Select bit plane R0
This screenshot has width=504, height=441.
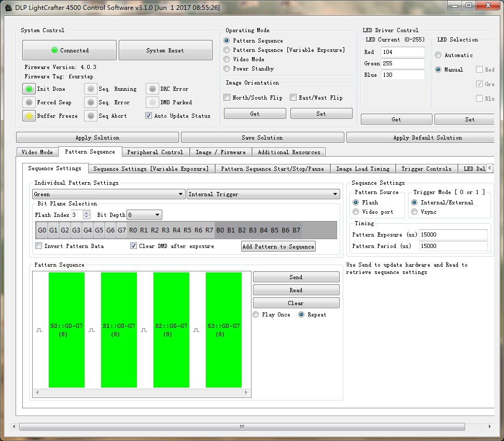coord(133,230)
